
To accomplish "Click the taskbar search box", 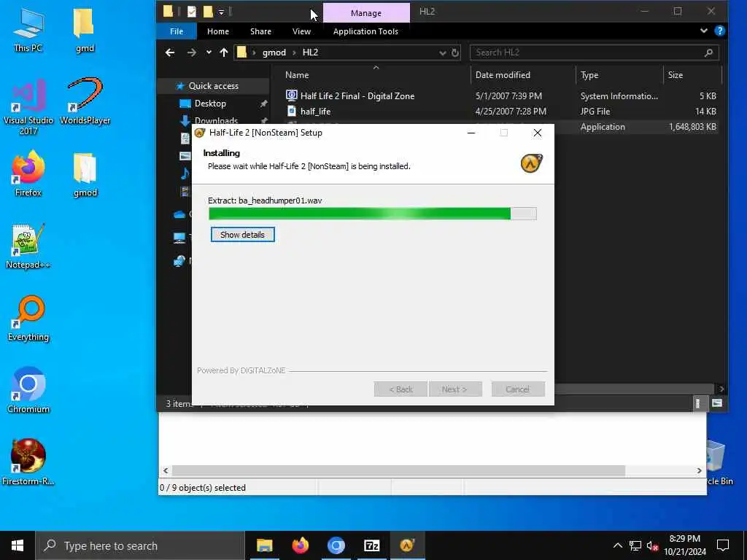I will click(141, 545).
